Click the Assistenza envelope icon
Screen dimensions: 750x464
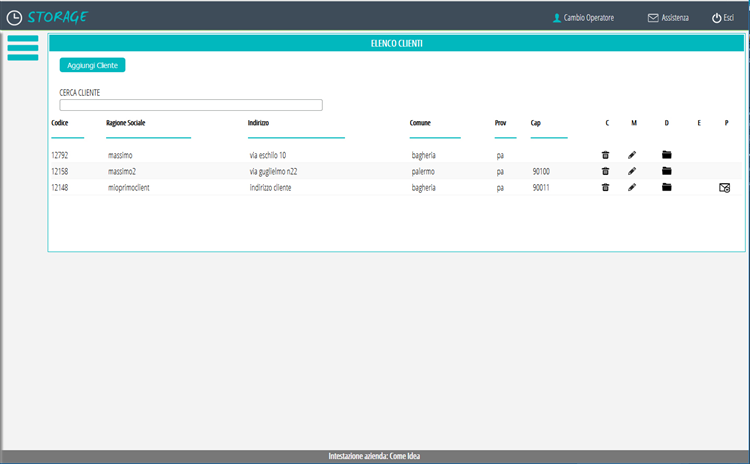coord(653,18)
